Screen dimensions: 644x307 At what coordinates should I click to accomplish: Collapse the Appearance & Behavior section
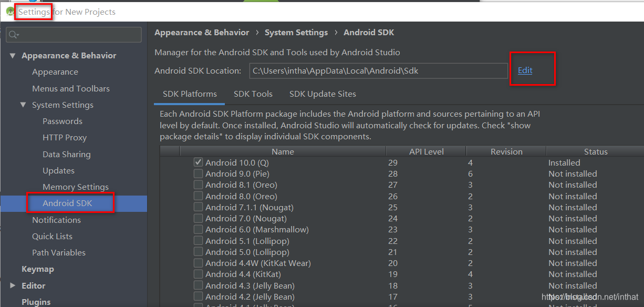(x=13, y=56)
